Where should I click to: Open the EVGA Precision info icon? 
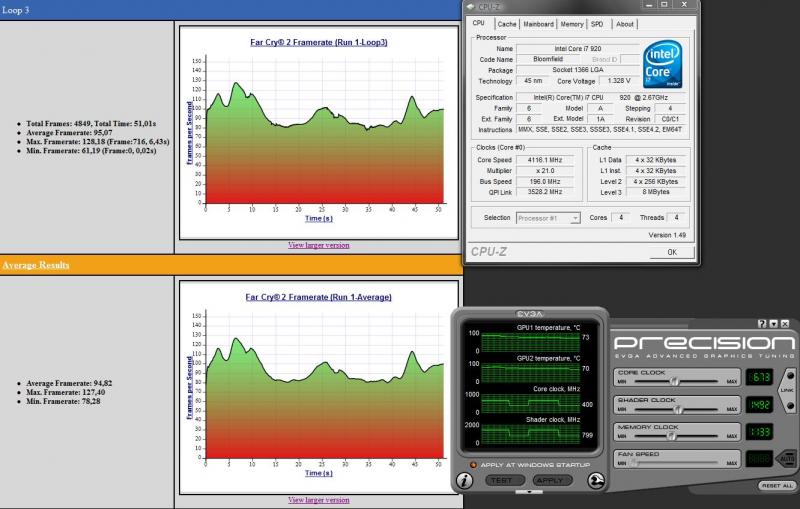point(464,480)
